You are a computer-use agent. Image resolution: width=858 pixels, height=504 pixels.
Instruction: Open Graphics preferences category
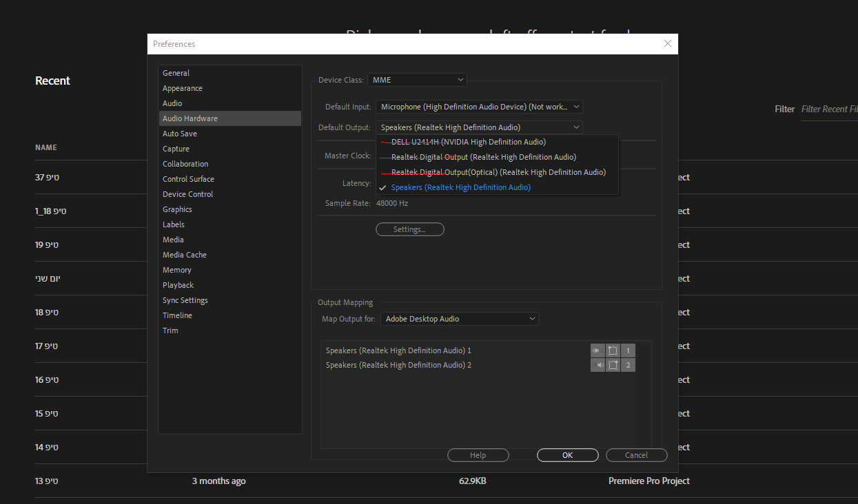click(x=230, y=209)
